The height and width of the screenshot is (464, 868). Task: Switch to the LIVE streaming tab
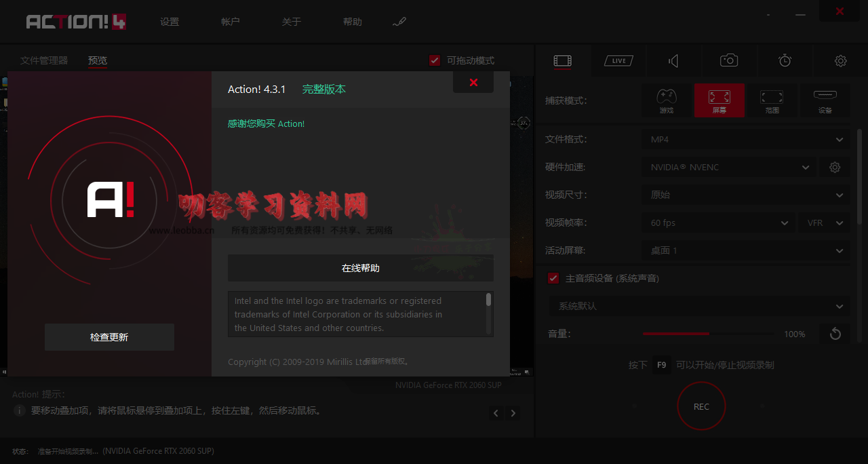(x=618, y=61)
